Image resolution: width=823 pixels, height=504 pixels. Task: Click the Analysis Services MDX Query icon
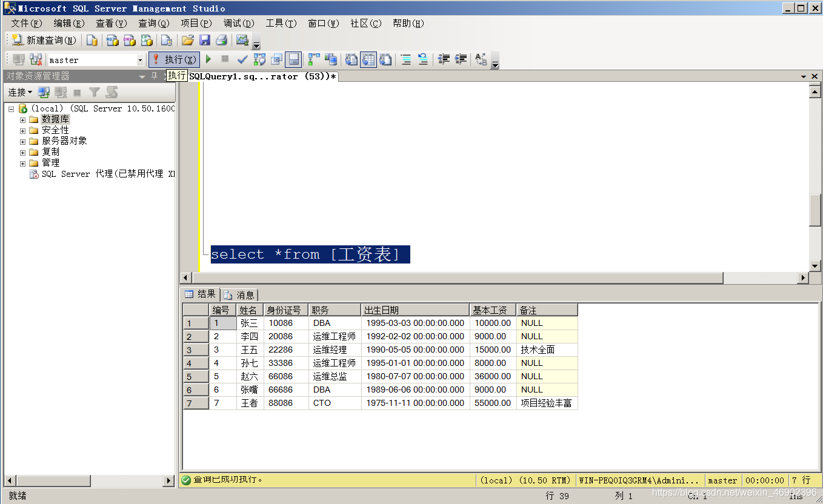pyautogui.click(x=112, y=41)
